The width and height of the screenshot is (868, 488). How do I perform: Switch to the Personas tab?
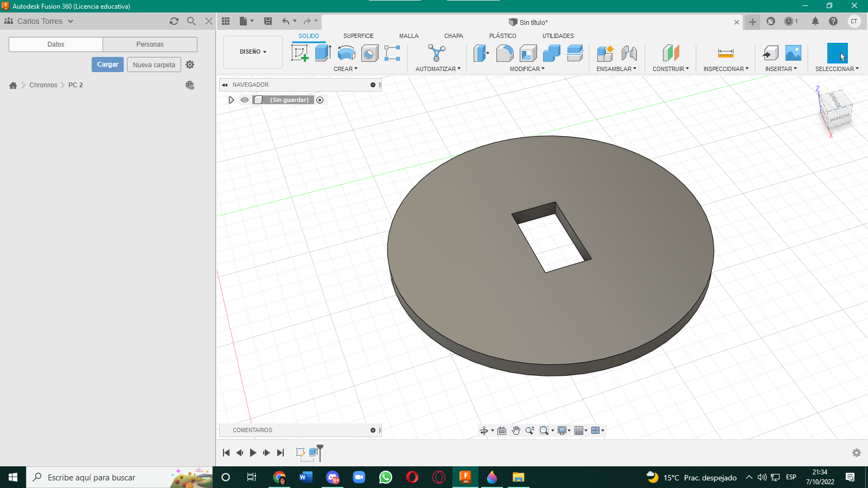pos(150,44)
